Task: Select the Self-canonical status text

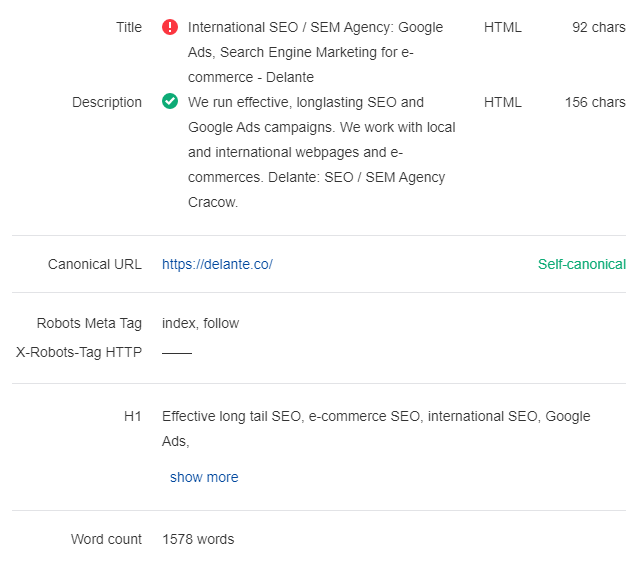Action: [582, 264]
